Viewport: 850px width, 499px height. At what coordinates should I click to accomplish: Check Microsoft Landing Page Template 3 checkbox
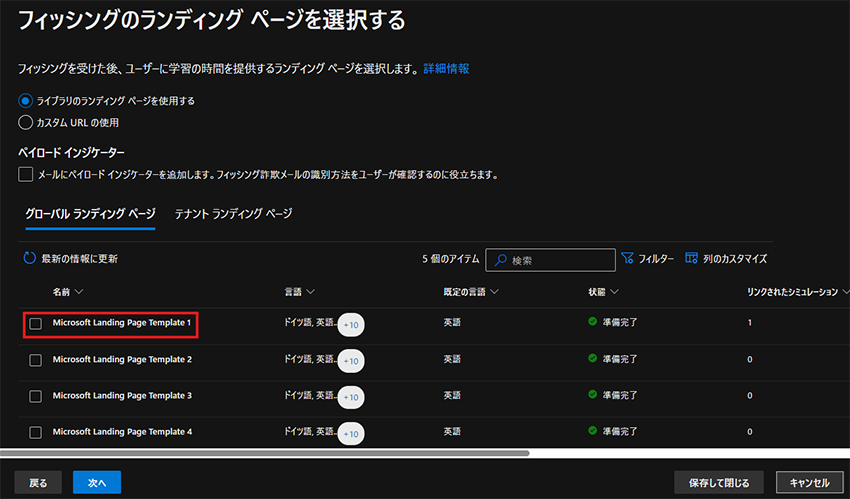click(36, 396)
